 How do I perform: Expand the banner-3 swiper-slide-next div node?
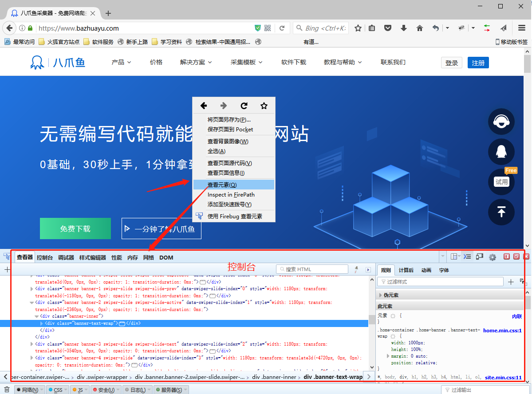click(32, 344)
